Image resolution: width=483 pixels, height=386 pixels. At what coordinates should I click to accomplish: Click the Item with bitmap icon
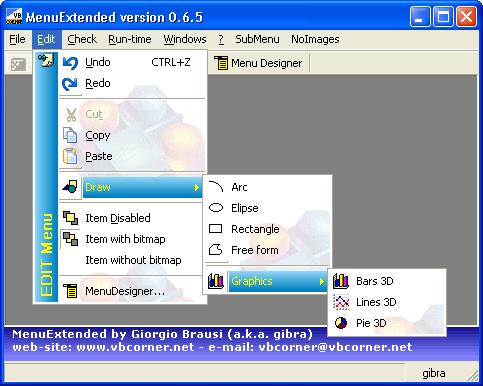point(70,239)
